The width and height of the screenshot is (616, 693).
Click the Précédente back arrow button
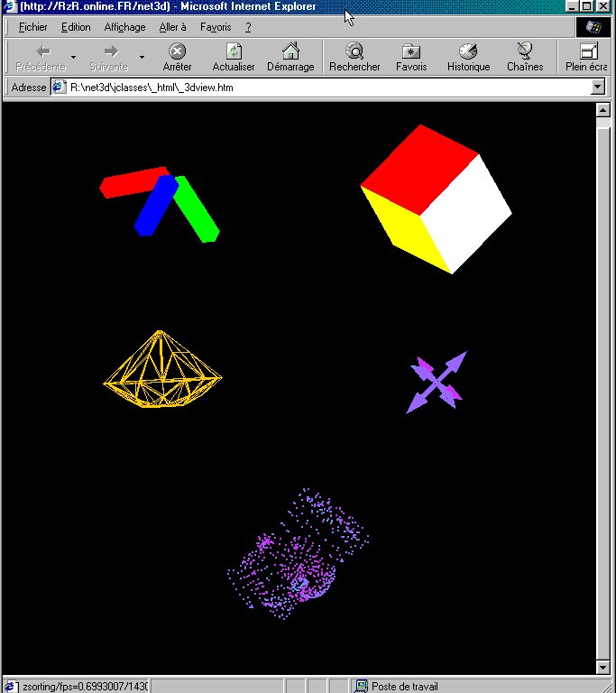click(x=41, y=58)
